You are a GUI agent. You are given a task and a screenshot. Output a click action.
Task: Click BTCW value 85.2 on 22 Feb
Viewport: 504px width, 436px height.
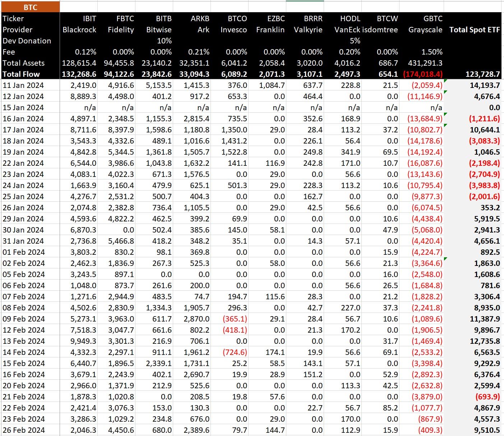point(390,408)
